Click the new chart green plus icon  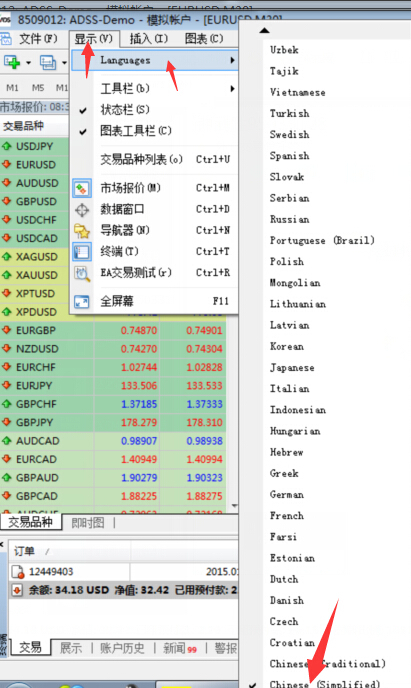[12, 63]
